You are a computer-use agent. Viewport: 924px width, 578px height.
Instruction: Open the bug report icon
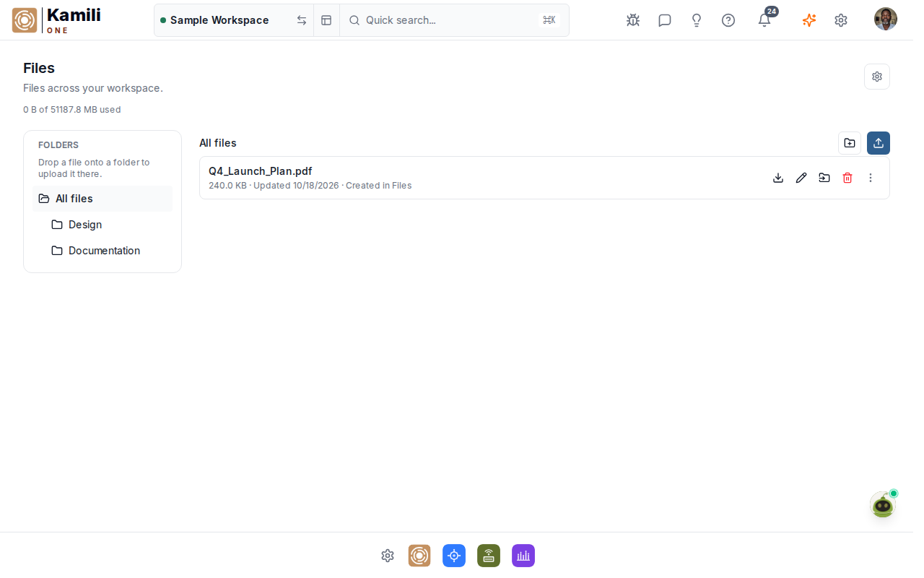[x=633, y=20]
